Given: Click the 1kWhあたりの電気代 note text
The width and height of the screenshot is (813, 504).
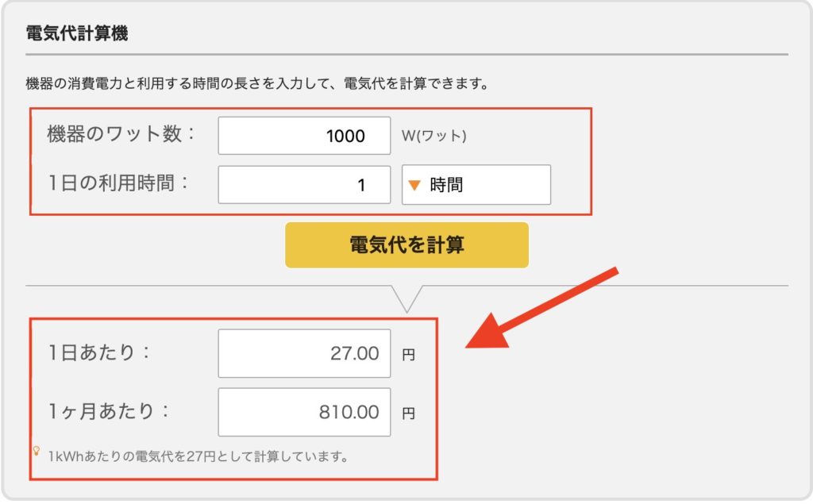Looking at the screenshot, I should point(198,456).
